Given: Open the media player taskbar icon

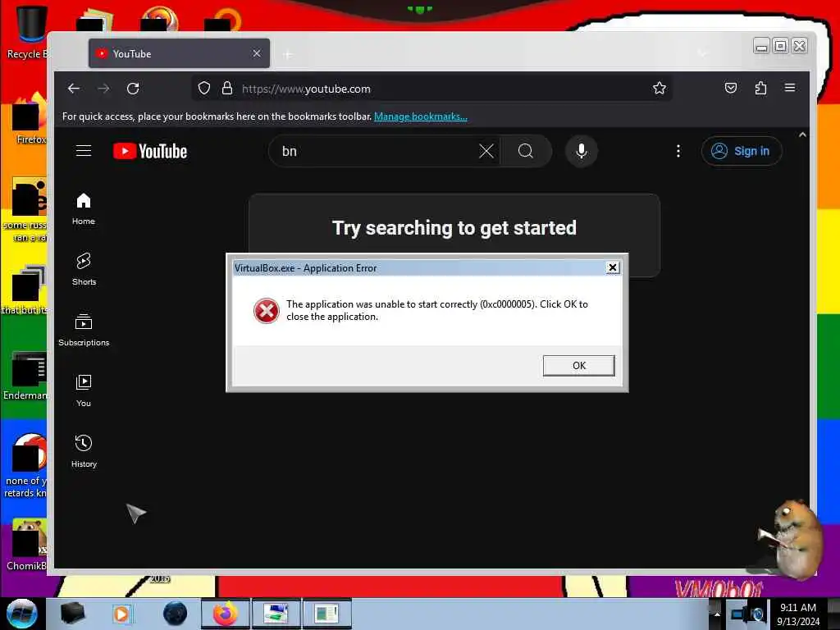Looking at the screenshot, I should (121, 614).
